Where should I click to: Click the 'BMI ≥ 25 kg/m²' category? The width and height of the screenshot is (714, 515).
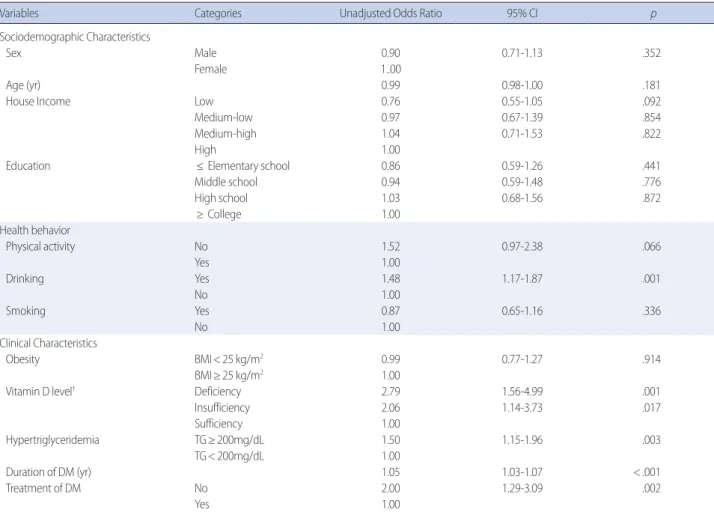(x=229, y=375)
